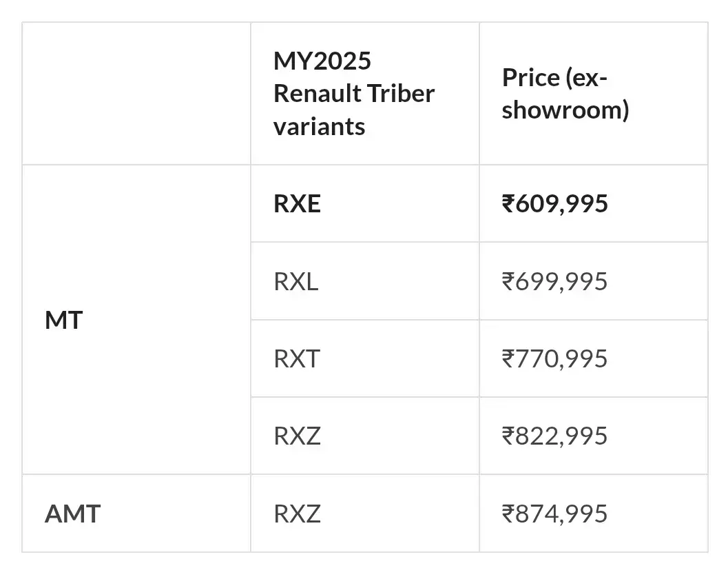The height and width of the screenshot is (568, 728).
Task: Click the rupee symbol before 822,995
Action: (x=508, y=436)
